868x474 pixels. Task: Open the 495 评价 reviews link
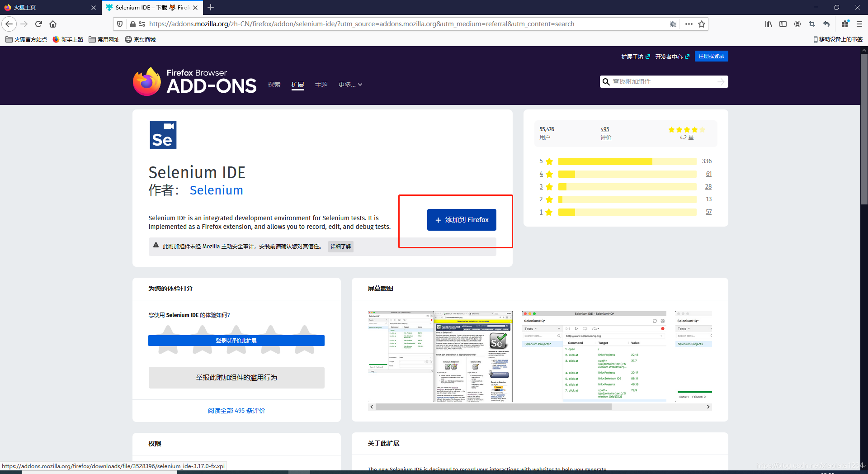[606, 133]
